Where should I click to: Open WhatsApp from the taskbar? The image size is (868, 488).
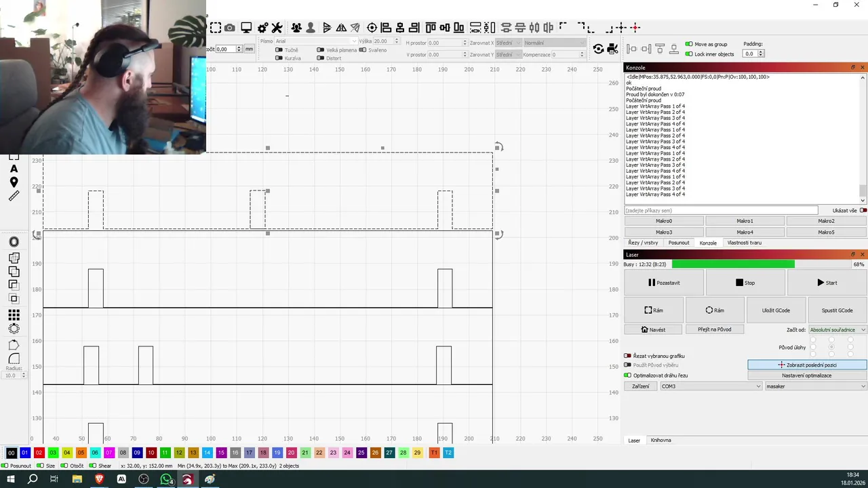click(x=166, y=479)
